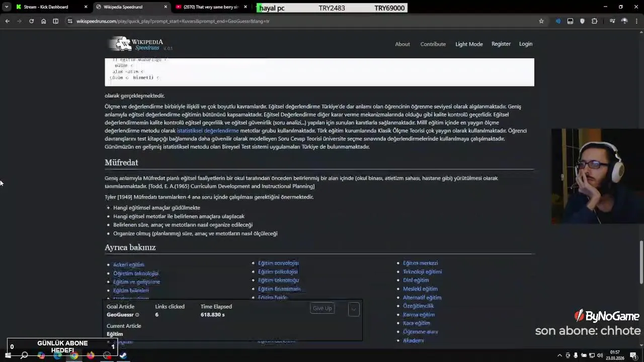Open the Contribute page
Viewport: 644px width, 362px height.
[x=433, y=44]
